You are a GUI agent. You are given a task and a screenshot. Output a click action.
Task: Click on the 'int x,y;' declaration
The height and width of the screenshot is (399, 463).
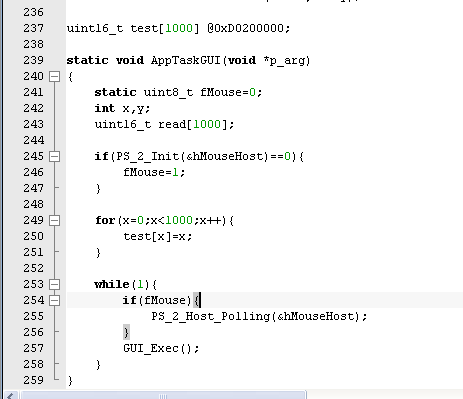click(x=122, y=109)
